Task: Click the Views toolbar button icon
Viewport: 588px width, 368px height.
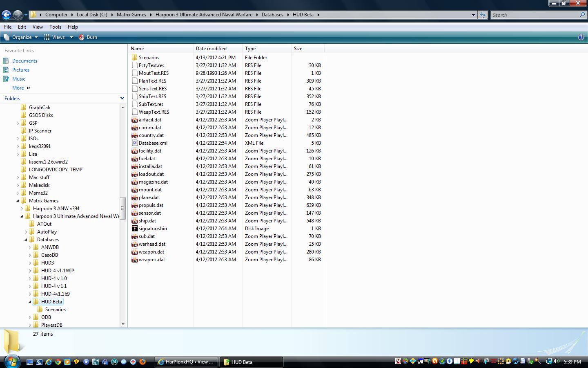Action: click(x=47, y=37)
